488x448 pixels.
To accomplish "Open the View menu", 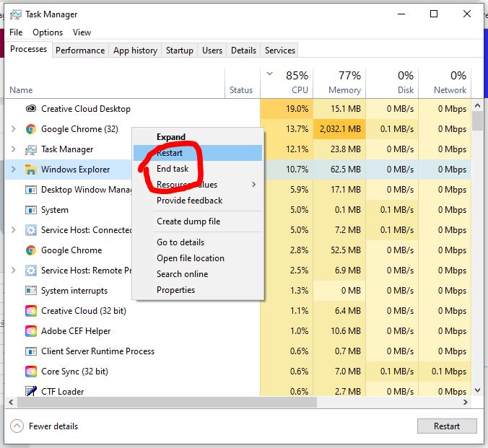I will coord(82,32).
